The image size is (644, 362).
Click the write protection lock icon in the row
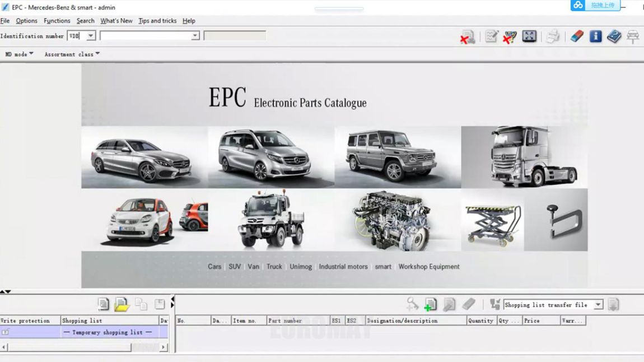tap(5, 332)
